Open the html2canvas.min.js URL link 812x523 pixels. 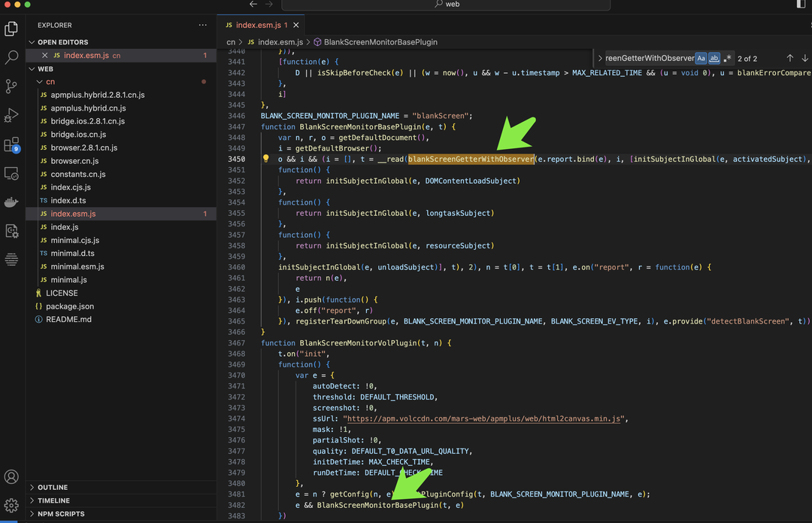483,418
